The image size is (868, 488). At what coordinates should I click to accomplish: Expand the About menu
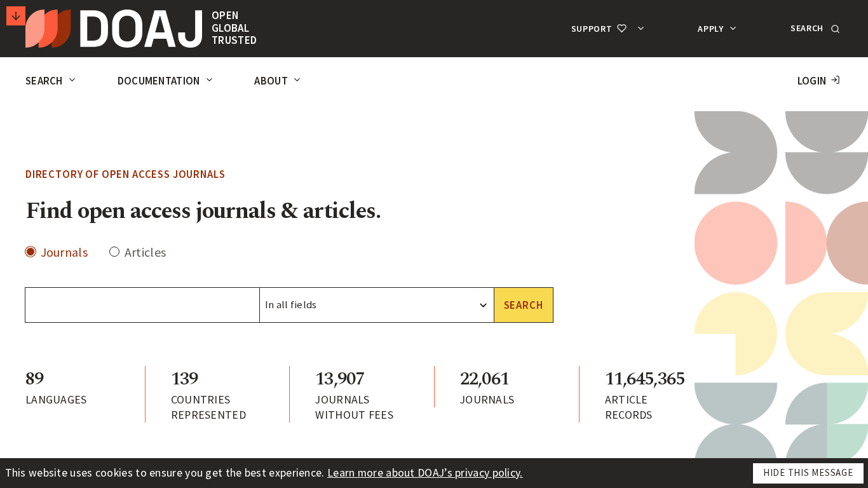click(277, 81)
